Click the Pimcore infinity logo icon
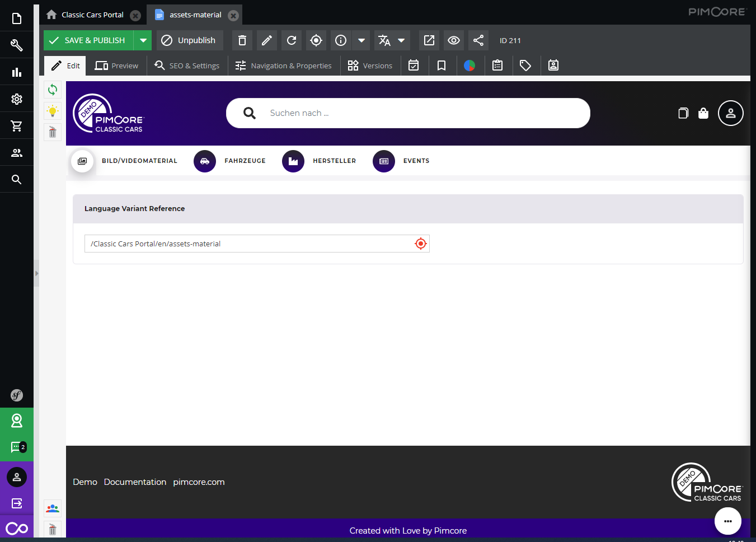The width and height of the screenshot is (756, 542). click(x=17, y=528)
